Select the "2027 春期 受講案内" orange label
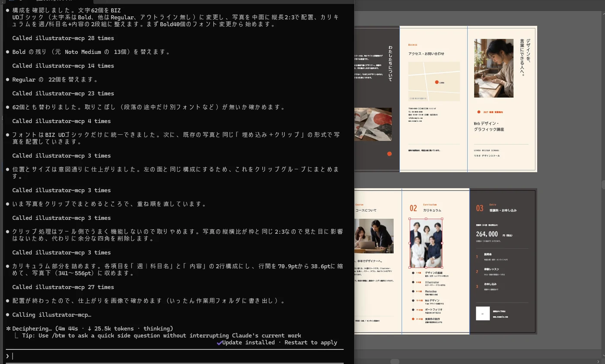Image resolution: width=605 pixels, height=364 pixels. point(493,112)
